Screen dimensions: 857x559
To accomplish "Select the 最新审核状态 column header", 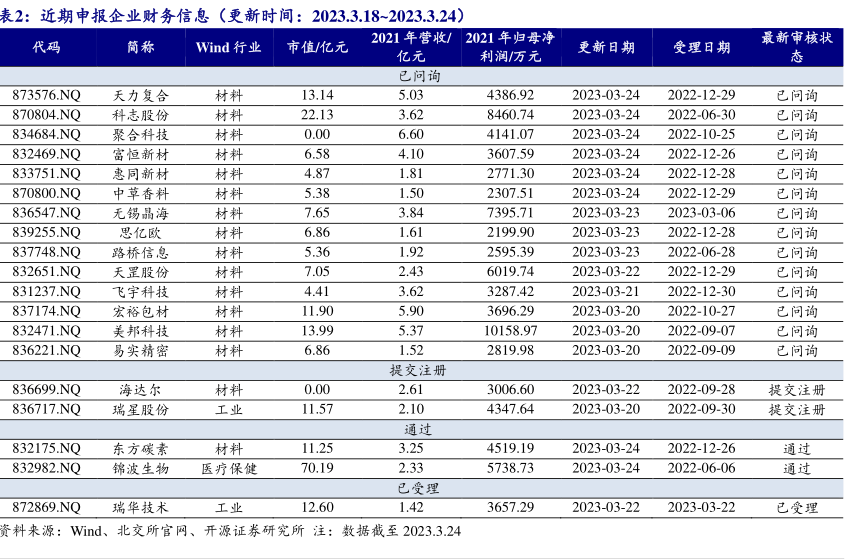I will [x=796, y=47].
